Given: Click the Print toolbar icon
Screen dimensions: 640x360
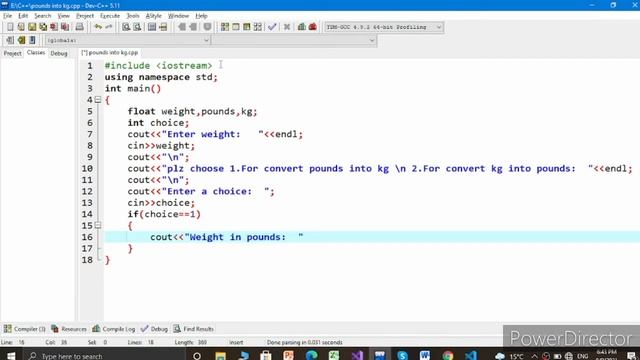Looking at the screenshot, I should [80, 27].
